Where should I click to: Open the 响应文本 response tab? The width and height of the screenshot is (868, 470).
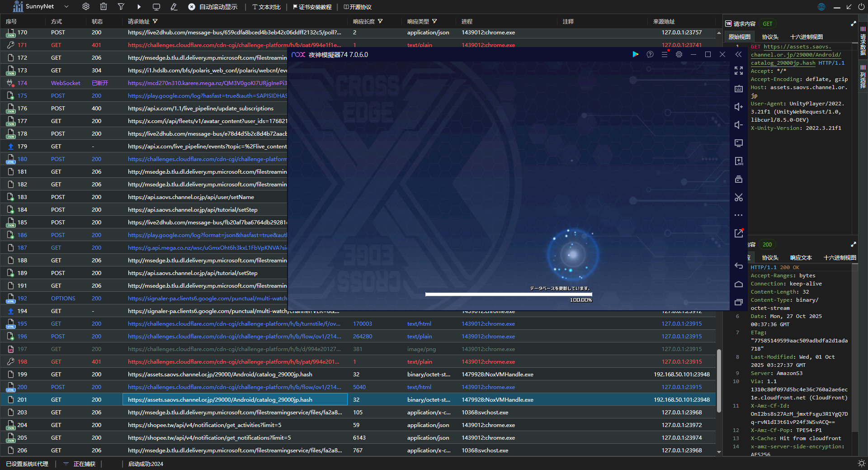(801, 258)
